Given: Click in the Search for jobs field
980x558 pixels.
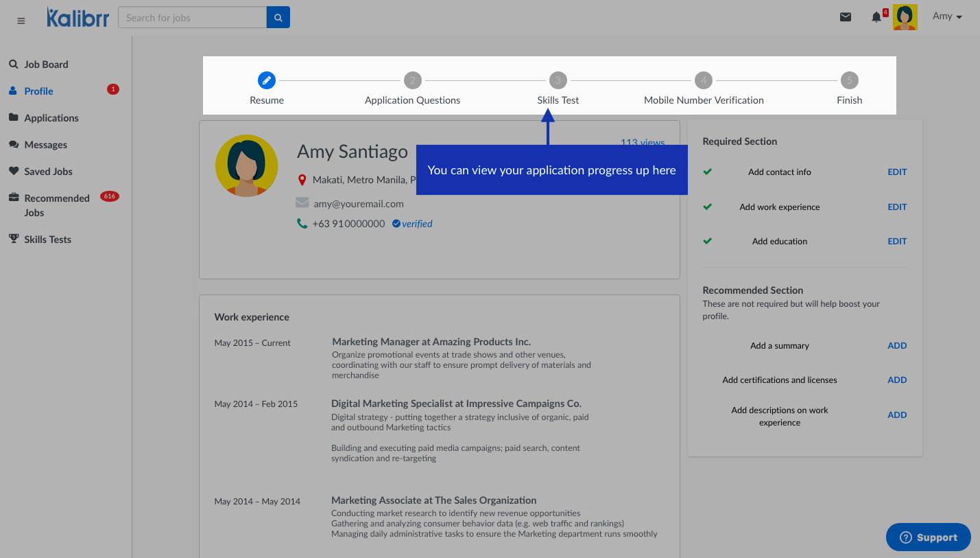Looking at the screenshot, I should click(192, 18).
